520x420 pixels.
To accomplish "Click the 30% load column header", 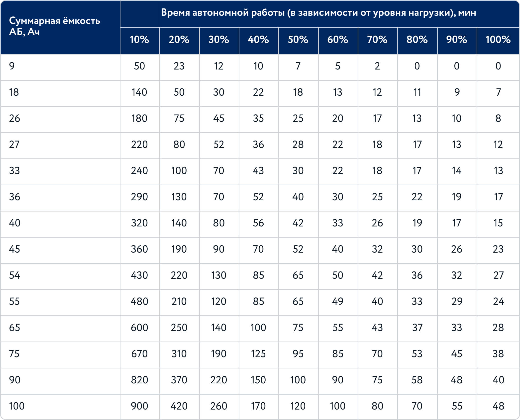I will [x=219, y=40].
